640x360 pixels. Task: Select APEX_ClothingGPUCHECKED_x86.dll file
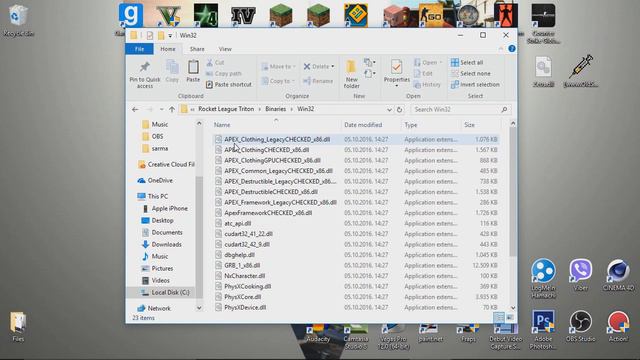(272, 160)
